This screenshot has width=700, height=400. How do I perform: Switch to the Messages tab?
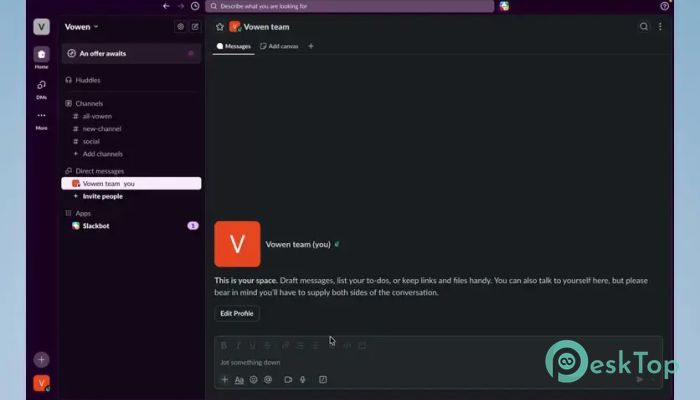[x=233, y=46]
